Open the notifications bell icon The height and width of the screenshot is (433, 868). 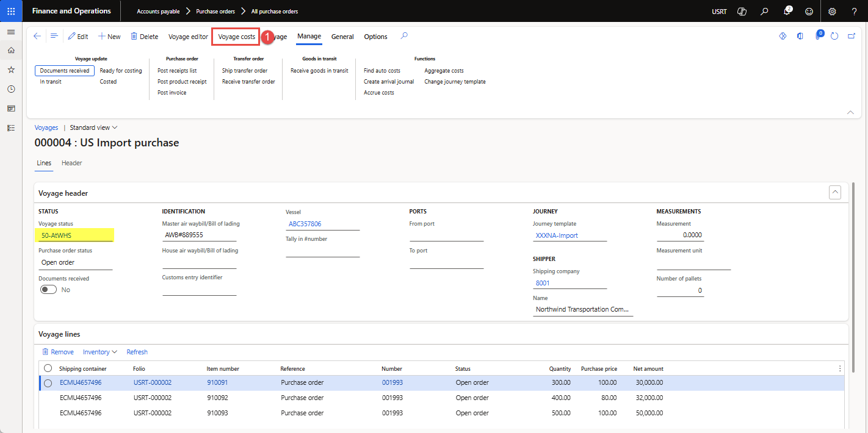tap(787, 12)
